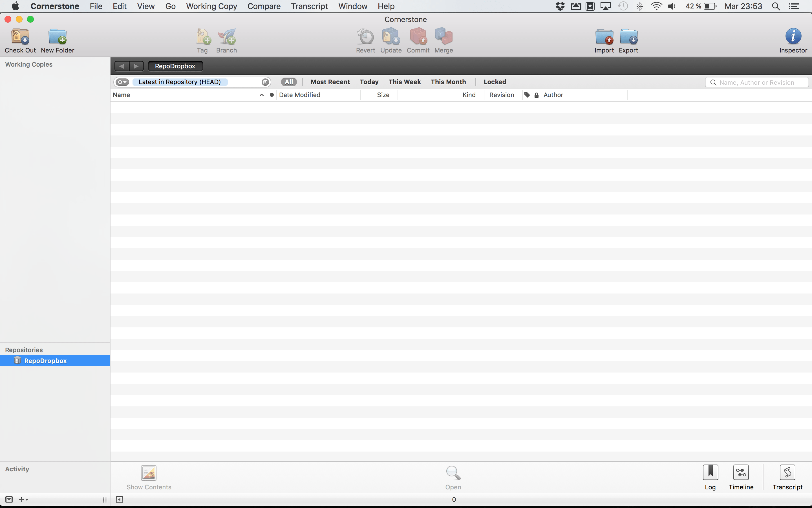Sort by Date Modified column
Image resolution: width=812 pixels, height=508 pixels.
(318, 95)
